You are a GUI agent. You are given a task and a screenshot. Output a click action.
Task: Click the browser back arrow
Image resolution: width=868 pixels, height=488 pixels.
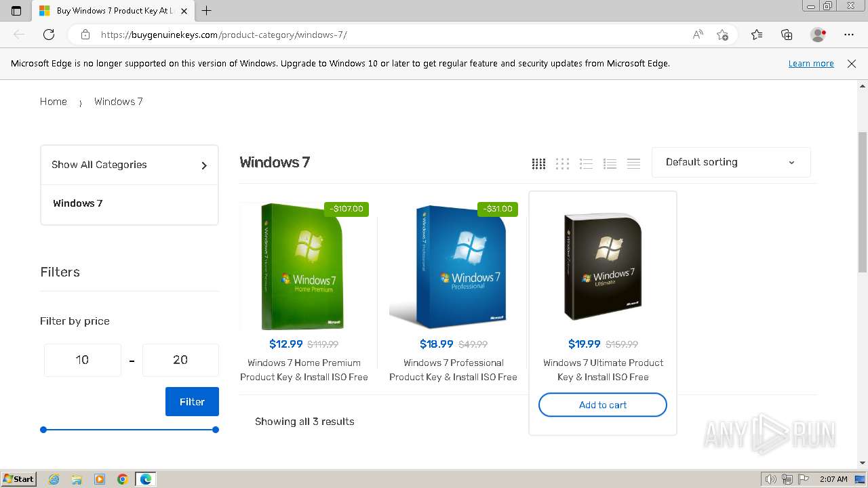coord(19,35)
